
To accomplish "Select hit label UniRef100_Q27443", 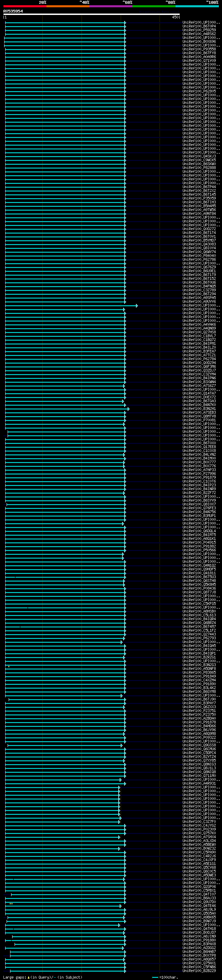I will click(x=199, y=634).
